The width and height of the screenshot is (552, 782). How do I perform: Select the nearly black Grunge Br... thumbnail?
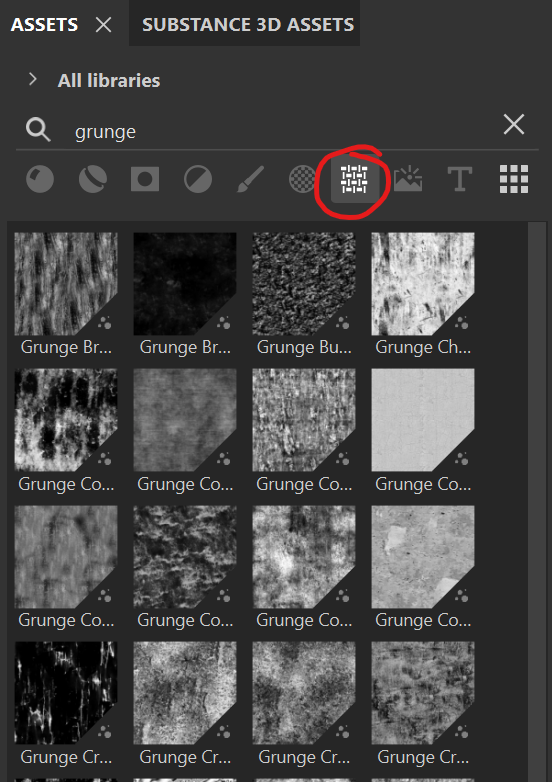point(185,284)
